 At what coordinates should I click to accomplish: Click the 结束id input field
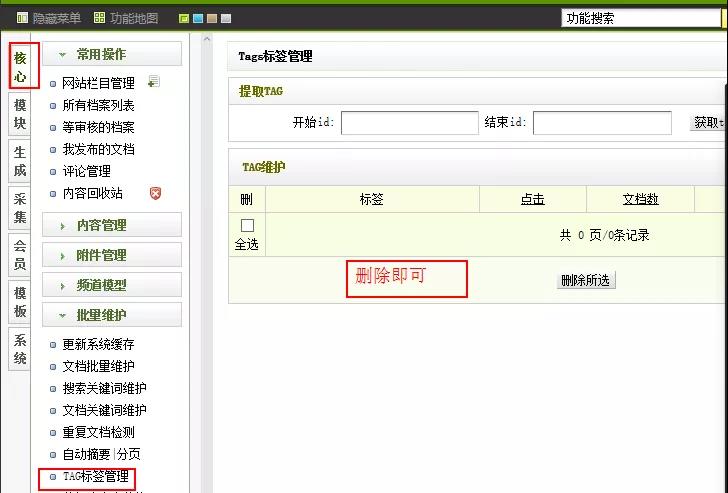(602, 123)
